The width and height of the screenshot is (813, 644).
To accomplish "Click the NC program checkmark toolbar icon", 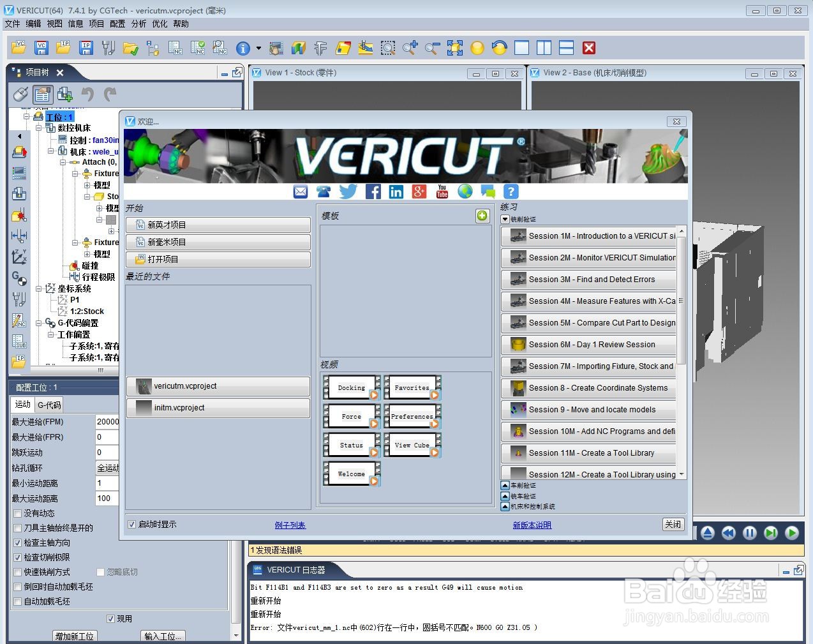I will (198, 48).
